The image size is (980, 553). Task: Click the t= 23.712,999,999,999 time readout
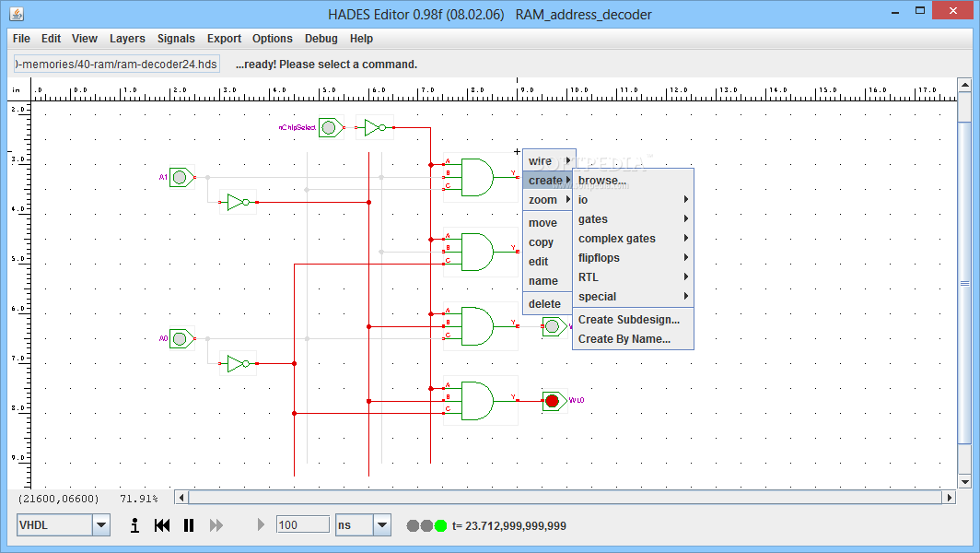click(508, 525)
